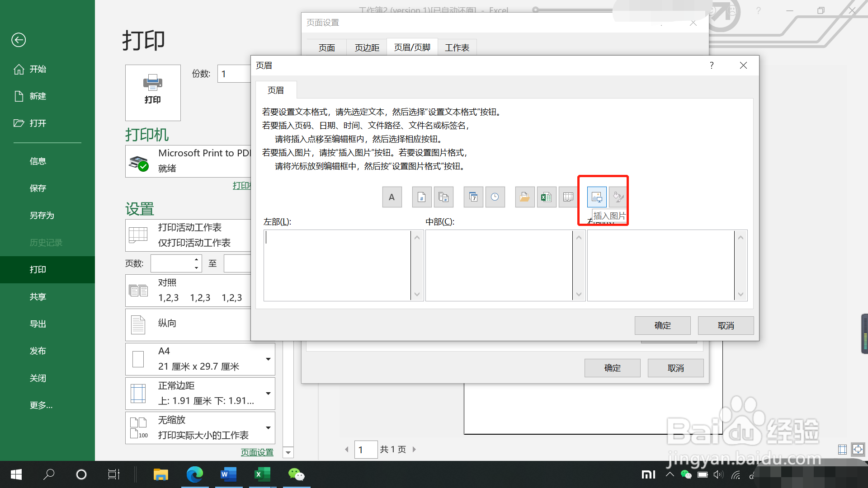Switch to the 页边距 tab
This screenshot has height=488, width=868.
(x=367, y=47)
